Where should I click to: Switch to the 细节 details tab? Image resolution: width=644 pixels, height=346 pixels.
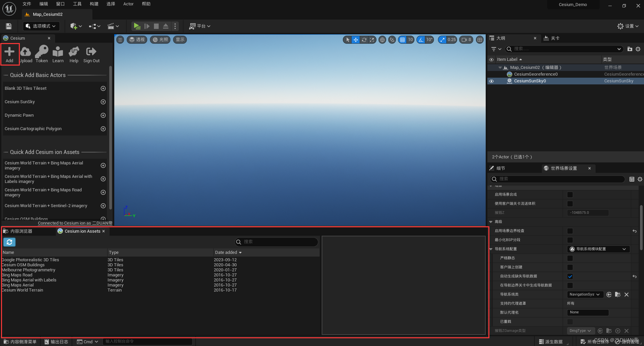(x=500, y=168)
